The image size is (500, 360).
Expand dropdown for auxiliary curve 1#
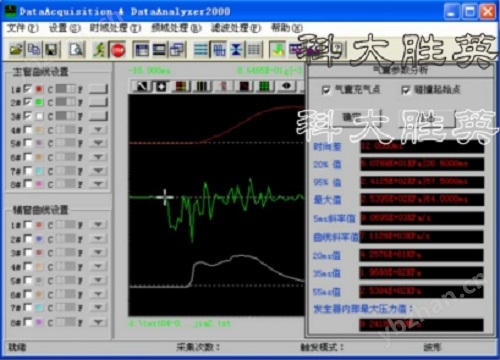pos(98,225)
